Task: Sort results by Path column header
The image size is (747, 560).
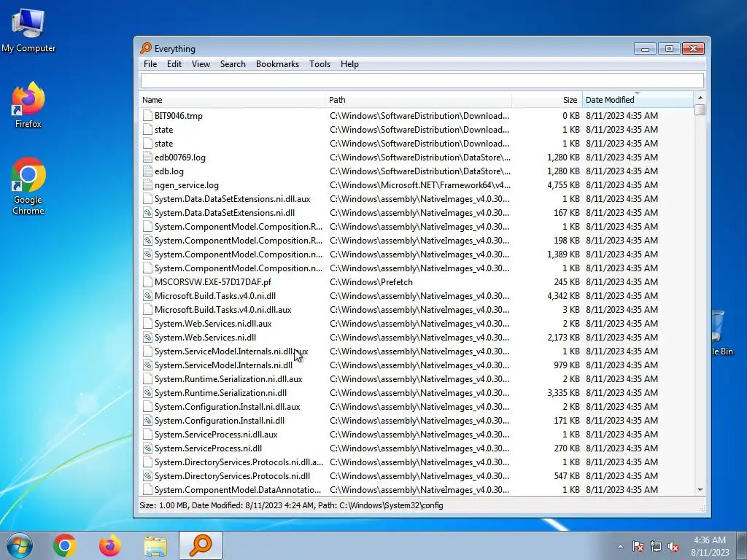Action: [x=418, y=100]
